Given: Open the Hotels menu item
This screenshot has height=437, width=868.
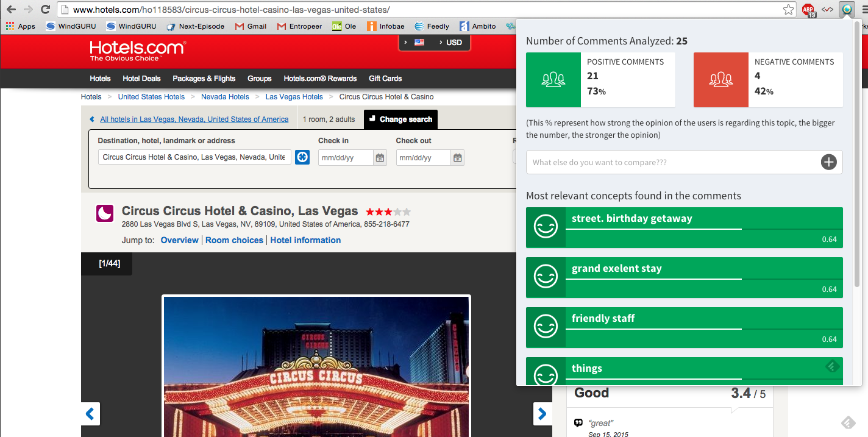Looking at the screenshot, I should tap(100, 79).
